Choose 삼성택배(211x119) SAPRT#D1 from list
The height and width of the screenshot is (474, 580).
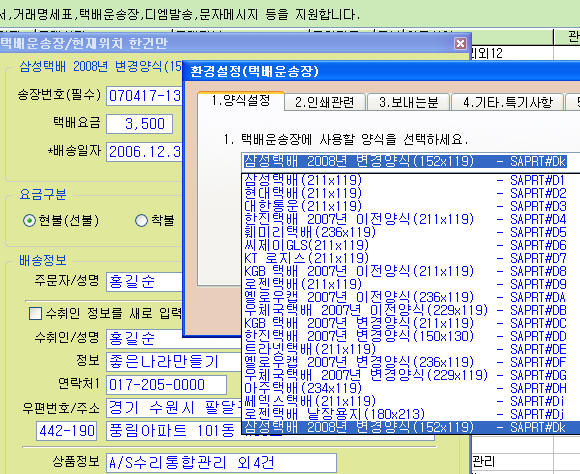(x=411, y=180)
